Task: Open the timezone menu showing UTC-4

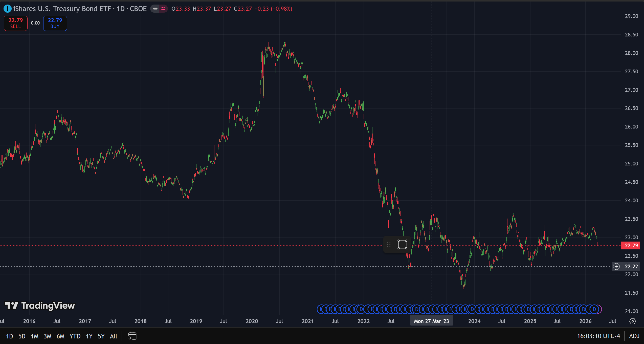Action: [x=598, y=336]
